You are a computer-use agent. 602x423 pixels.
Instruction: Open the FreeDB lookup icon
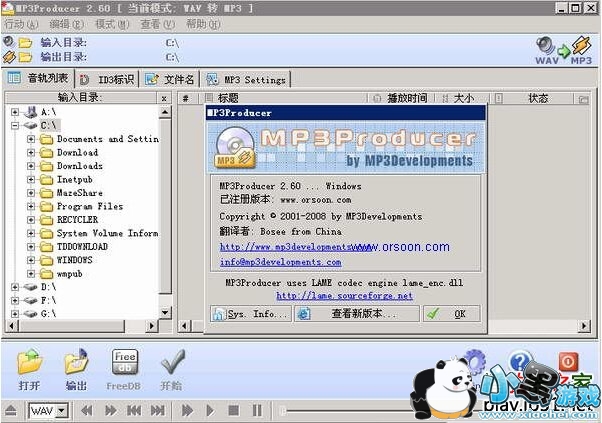click(x=124, y=361)
